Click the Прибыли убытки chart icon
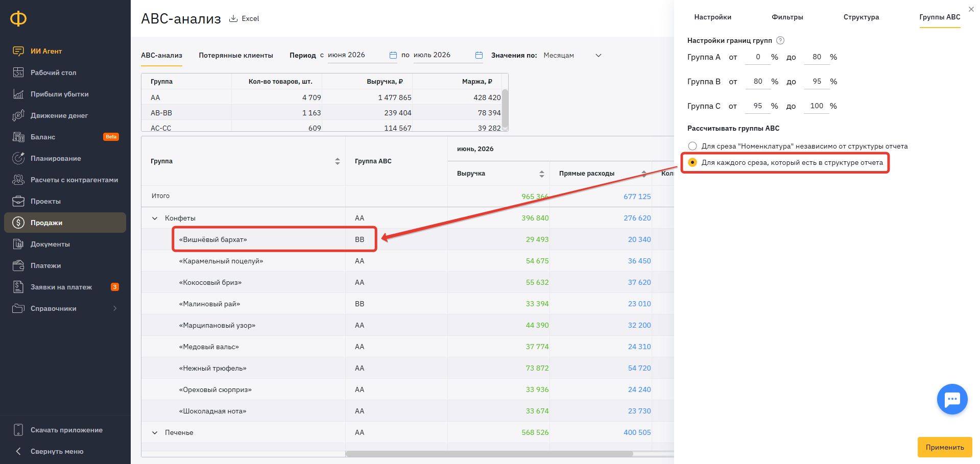 click(18, 94)
